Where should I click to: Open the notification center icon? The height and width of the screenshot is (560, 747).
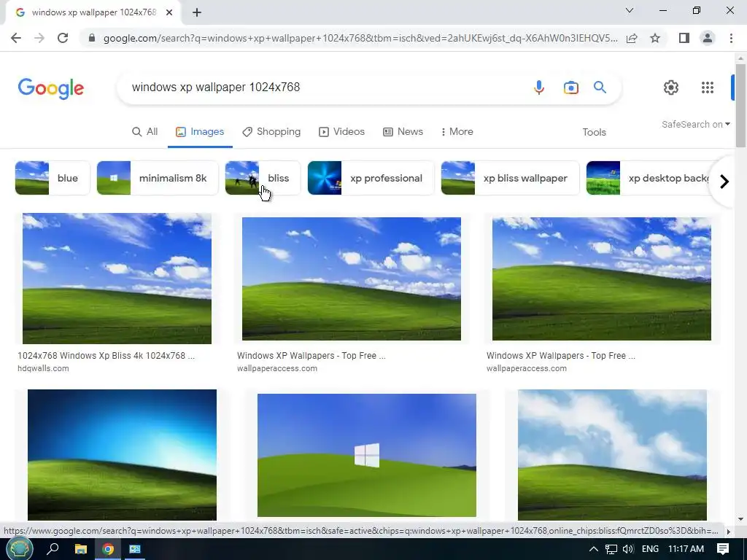pos(723,549)
